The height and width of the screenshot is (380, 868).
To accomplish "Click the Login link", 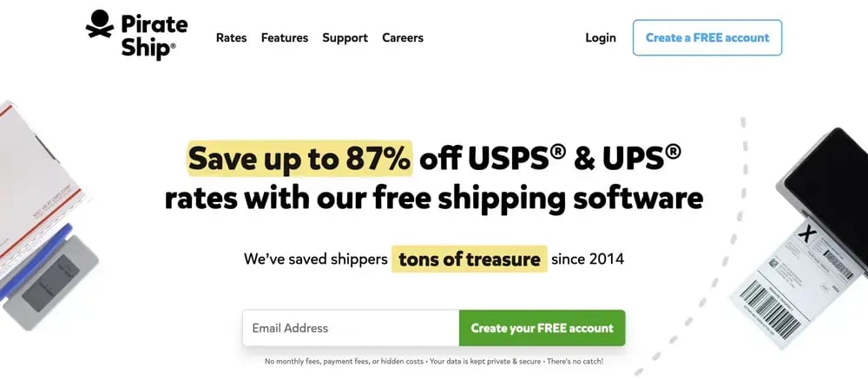I will [x=601, y=38].
